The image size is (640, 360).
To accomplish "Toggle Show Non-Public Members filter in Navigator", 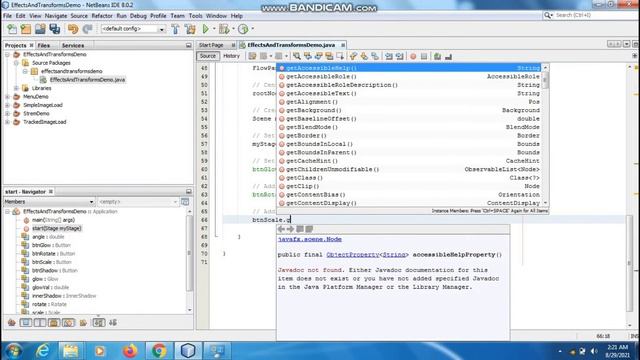I will (x=54, y=323).
